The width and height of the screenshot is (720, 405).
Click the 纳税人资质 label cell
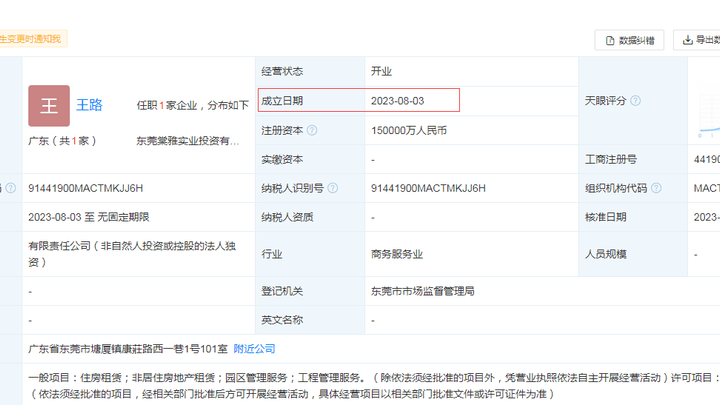tap(310, 217)
